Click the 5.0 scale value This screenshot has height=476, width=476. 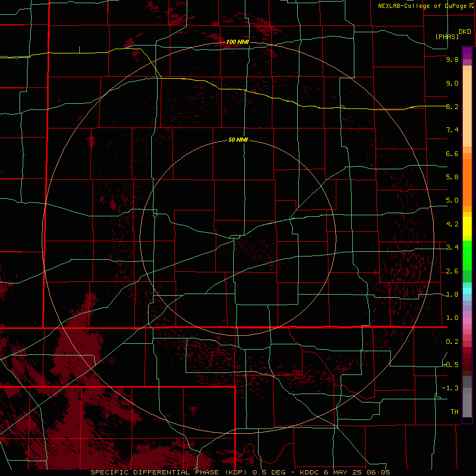click(452, 200)
